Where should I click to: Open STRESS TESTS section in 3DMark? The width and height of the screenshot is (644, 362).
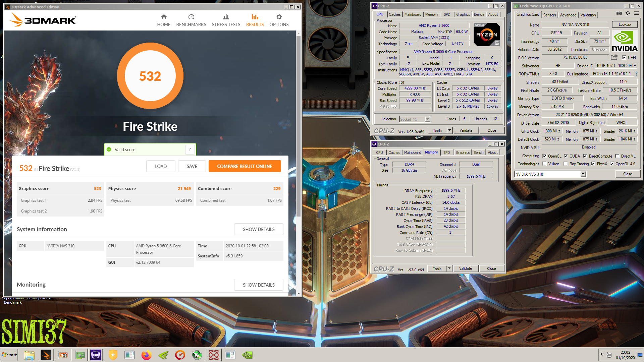click(226, 20)
